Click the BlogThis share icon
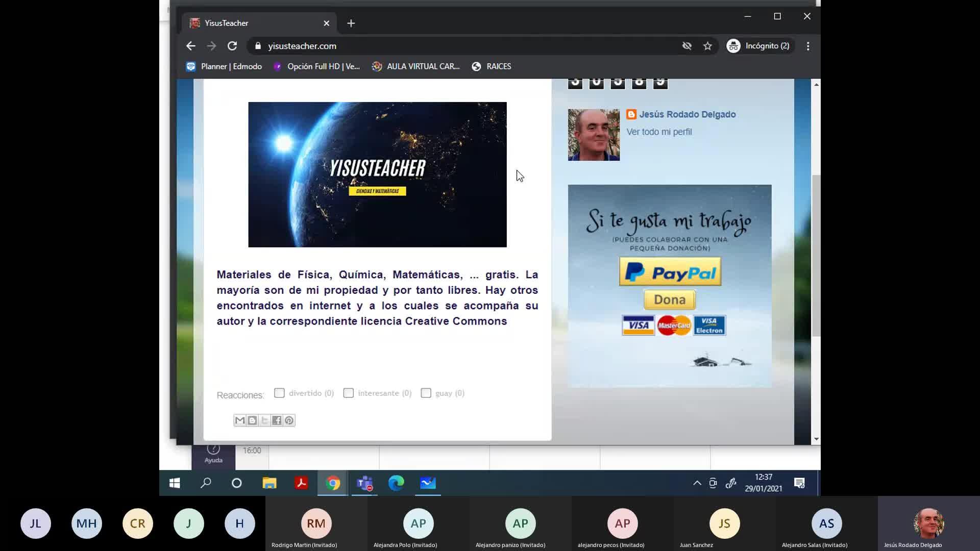Viewport: 980px width, 551px height. [x=252, y=420]
